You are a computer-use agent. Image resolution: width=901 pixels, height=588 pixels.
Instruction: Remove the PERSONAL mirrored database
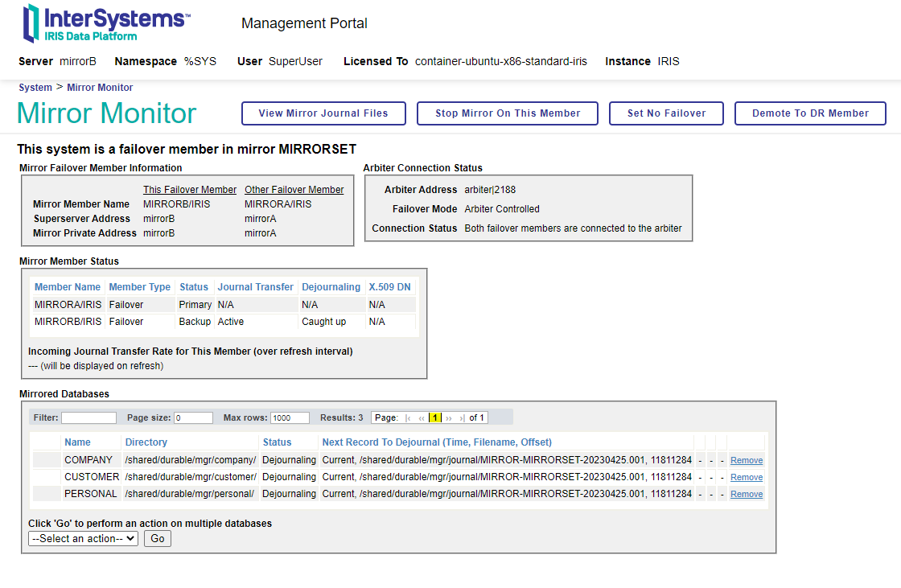747,495
